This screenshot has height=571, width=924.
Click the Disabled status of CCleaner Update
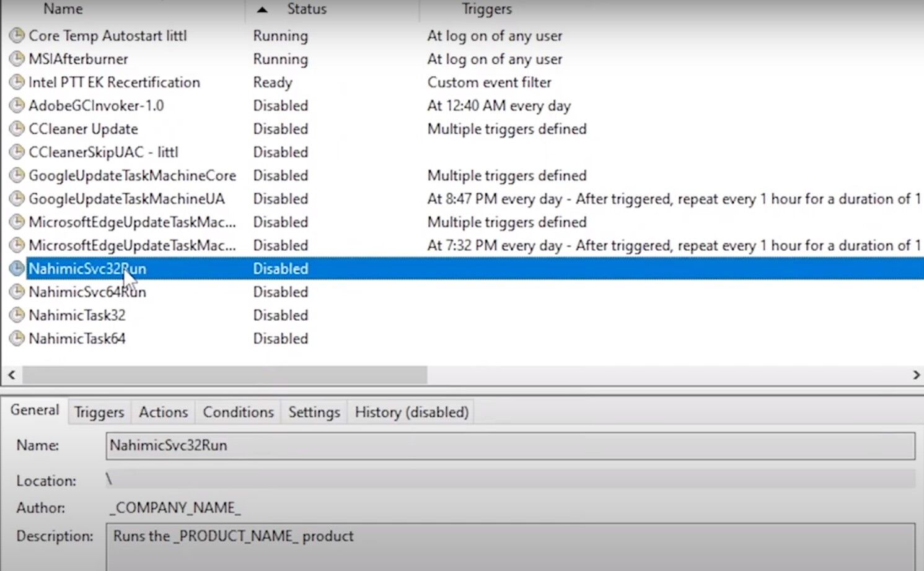pyautogui.click(x=281, y=129)
